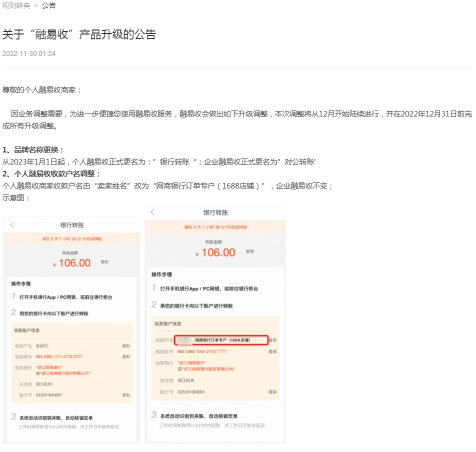Click amount 106.00 in right phone screenshot
The image size is (476, 452).
pyautogui.click(x=218, y=252)
